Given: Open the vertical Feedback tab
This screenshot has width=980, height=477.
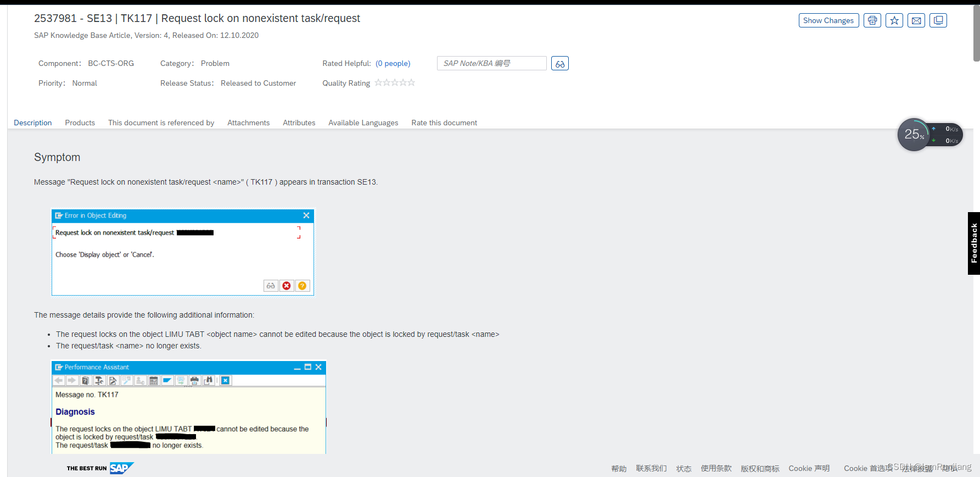Looking at the screenshot, I should tap(974, 243).
